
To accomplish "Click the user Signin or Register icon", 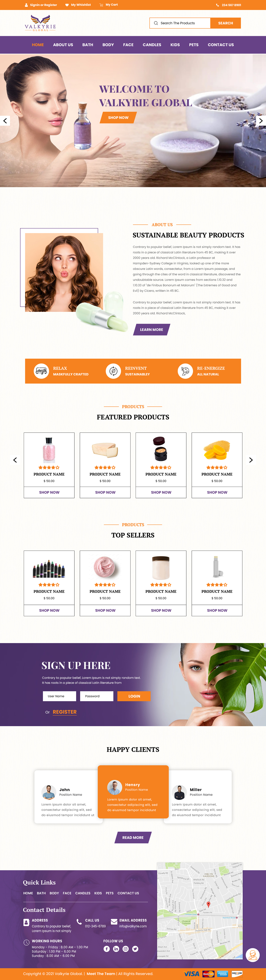I will (26, 5).
